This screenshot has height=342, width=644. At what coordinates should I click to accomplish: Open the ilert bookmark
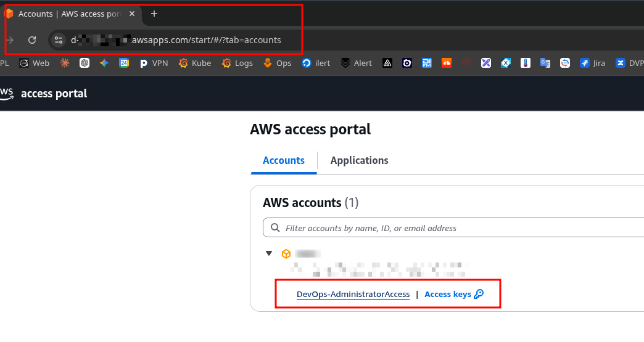click(316, 63)
